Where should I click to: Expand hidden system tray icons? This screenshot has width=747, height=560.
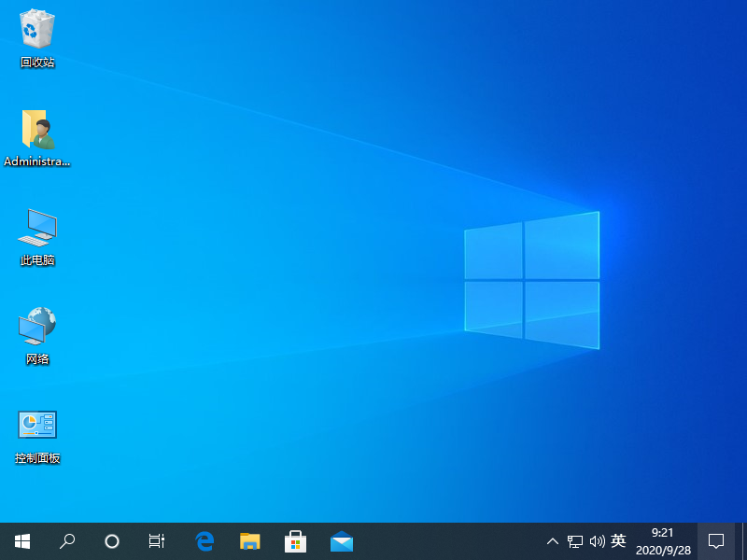(553, 541)
